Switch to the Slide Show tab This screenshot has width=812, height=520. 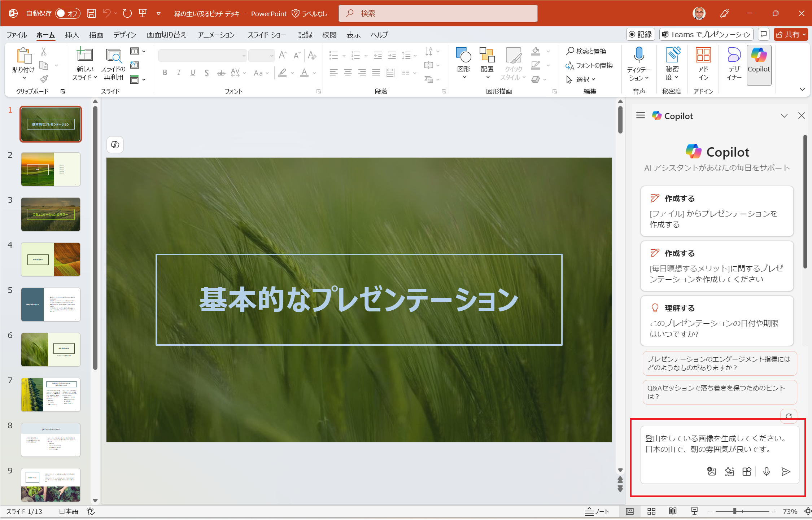(267, 35)
